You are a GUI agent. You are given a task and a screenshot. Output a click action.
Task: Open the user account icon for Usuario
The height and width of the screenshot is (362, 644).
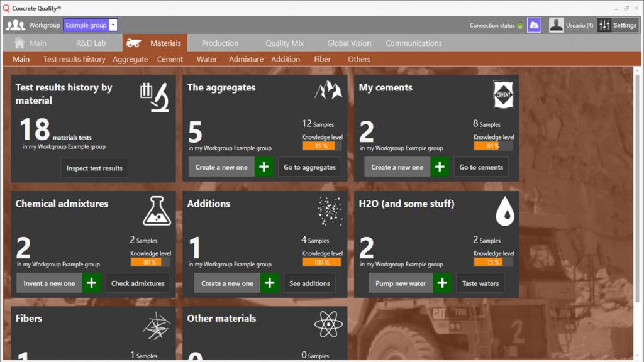[x=556, y=25]
